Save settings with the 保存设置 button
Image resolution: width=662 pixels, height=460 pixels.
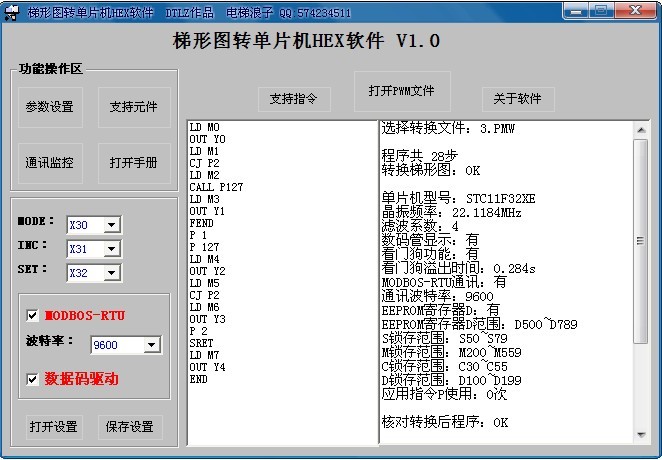pyautogui.click(x=129, y=427)
